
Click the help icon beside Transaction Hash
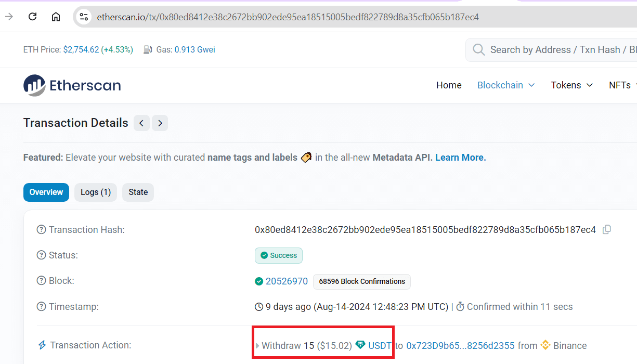(x=41, y=230)
